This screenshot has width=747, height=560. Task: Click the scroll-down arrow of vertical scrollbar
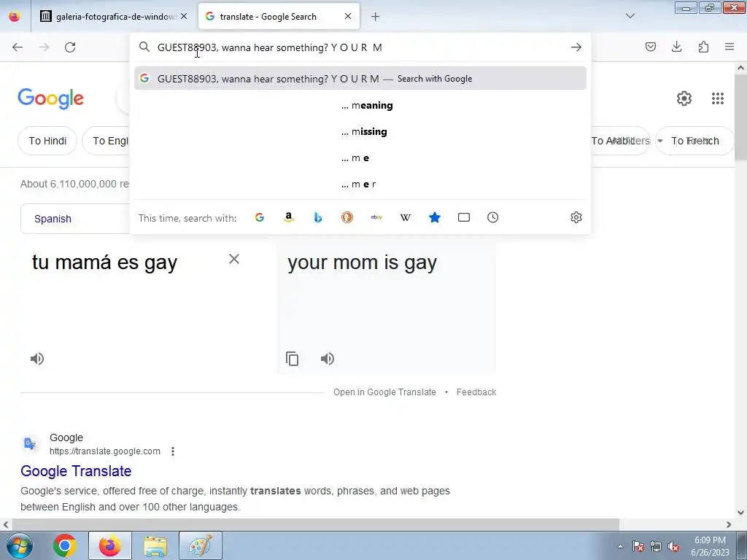pos(740,513)
